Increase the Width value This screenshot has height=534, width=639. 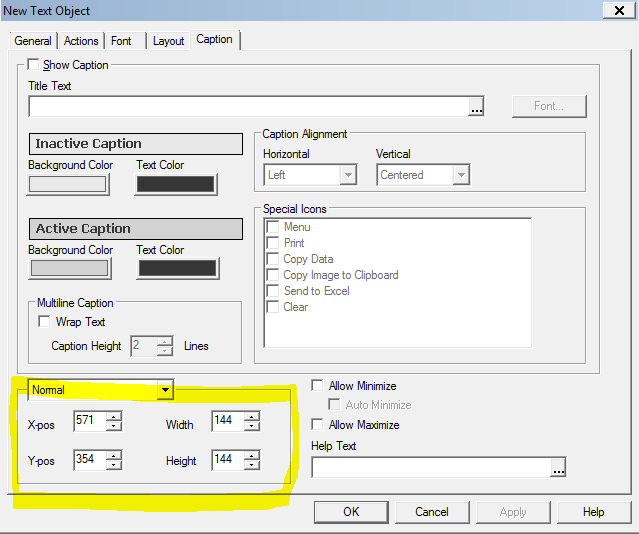[252, 416]
